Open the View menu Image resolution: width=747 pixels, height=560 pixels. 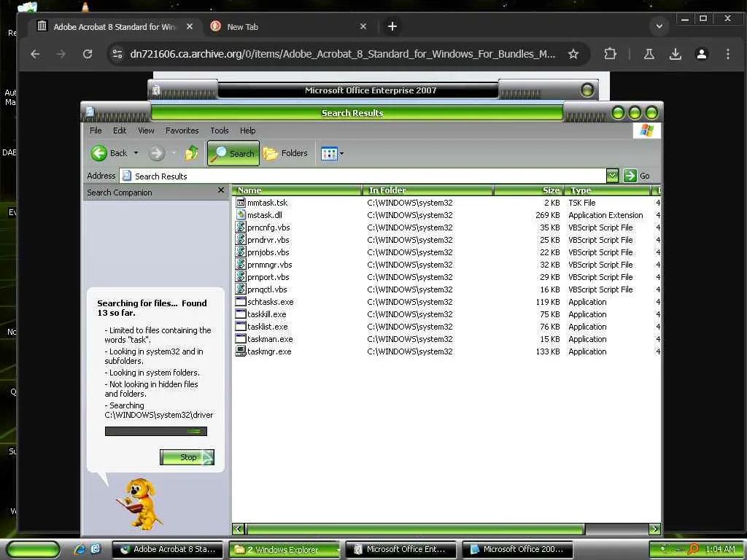[146, 131]
